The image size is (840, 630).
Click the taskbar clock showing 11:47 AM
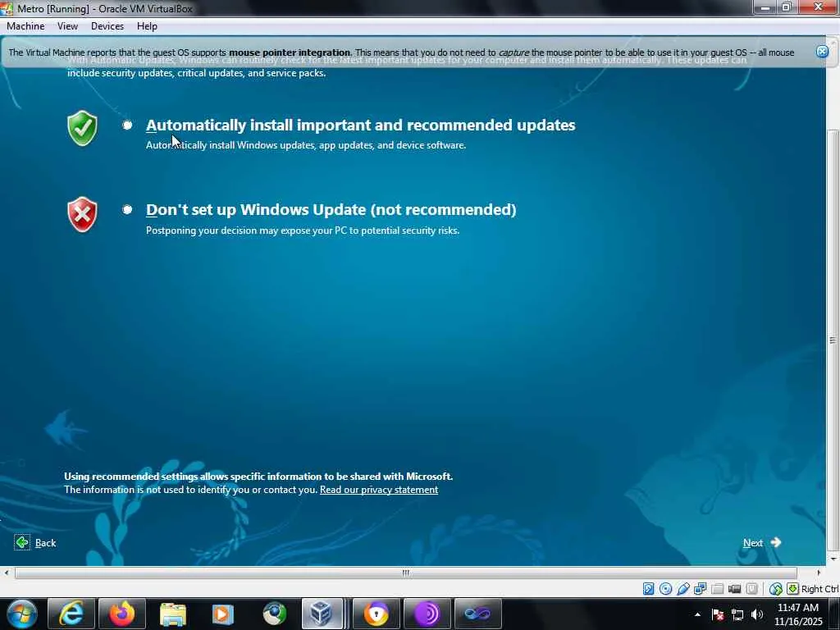(797, 614)
